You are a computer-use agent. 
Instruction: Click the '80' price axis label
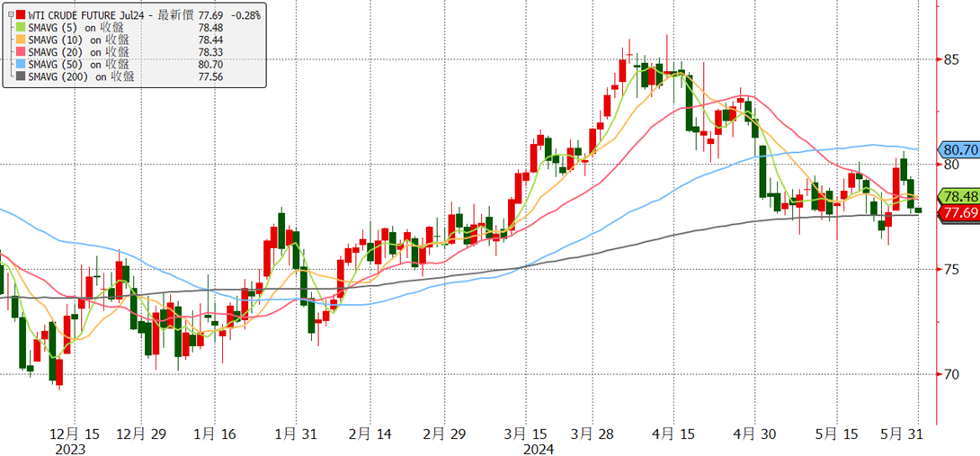950,165
